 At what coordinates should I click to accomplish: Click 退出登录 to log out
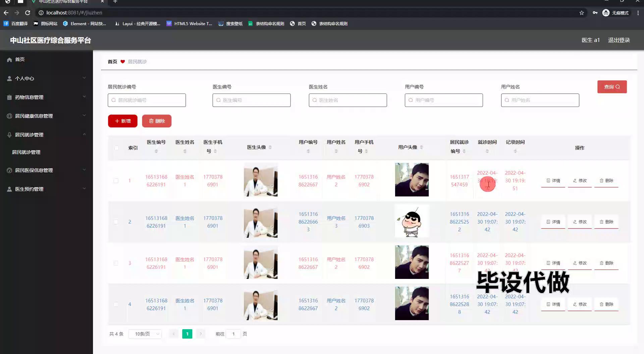619,40
